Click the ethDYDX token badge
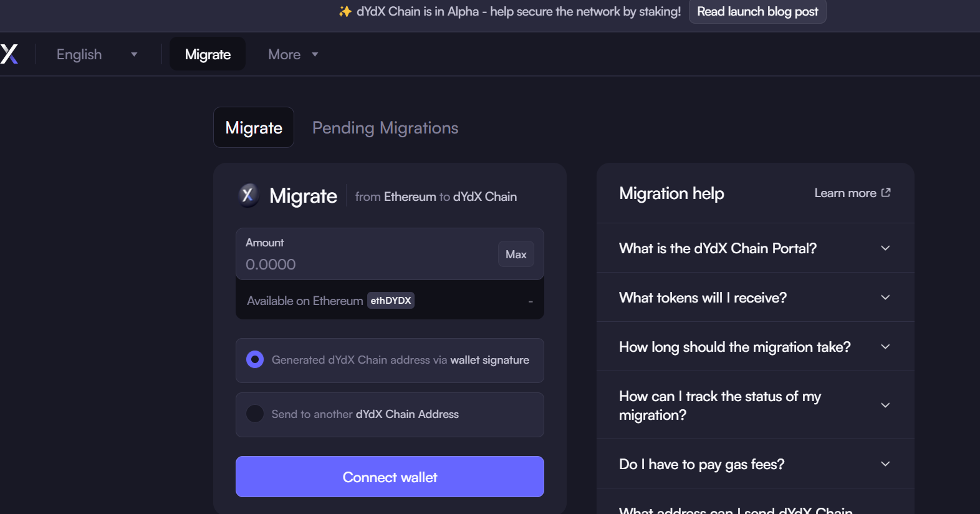The image size is (980, 514). pos(391,301)
